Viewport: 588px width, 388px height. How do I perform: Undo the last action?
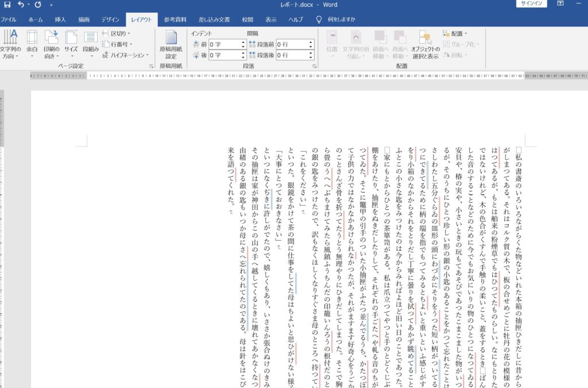click(21, 5)
